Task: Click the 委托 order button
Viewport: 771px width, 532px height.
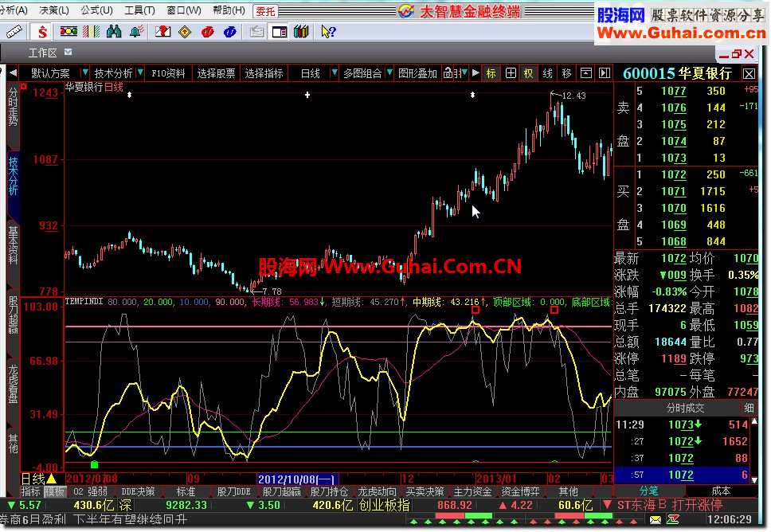Action: (x=265, y=11)
